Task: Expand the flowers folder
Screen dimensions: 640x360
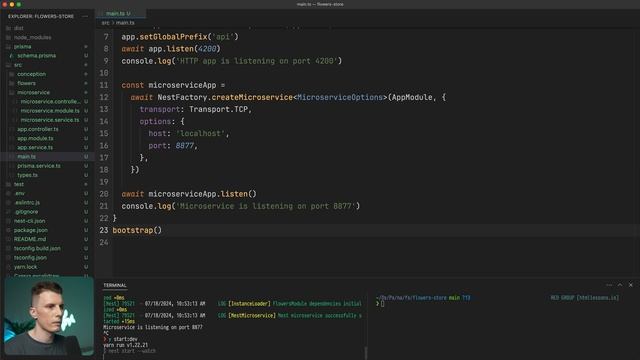Action: [26, 83]
